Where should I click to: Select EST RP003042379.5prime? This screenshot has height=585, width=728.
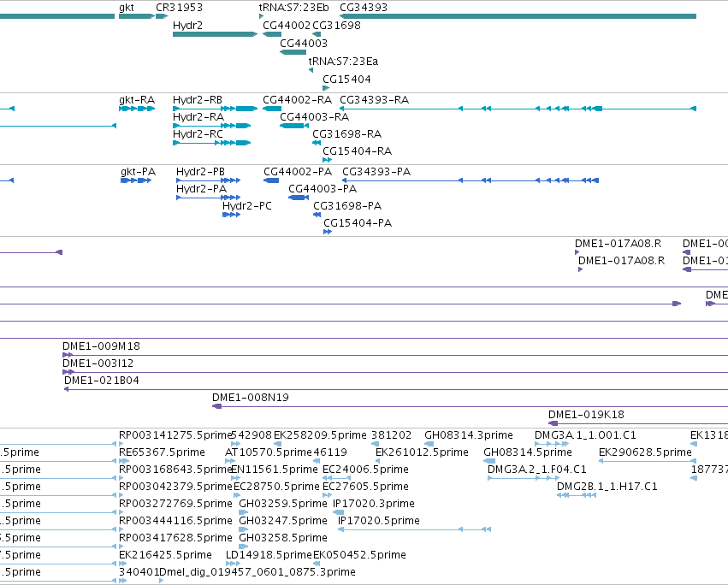tap(175, 487)
